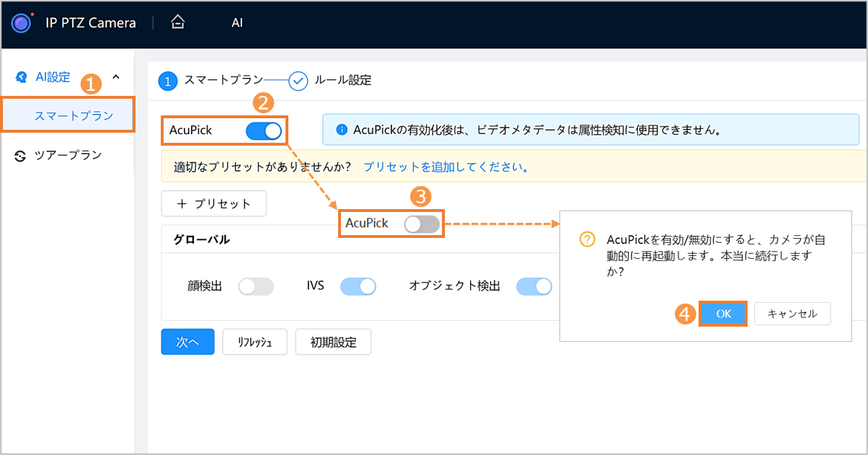Click the tour plan cycle icon

pyautogui.click(x=20, y=155)
